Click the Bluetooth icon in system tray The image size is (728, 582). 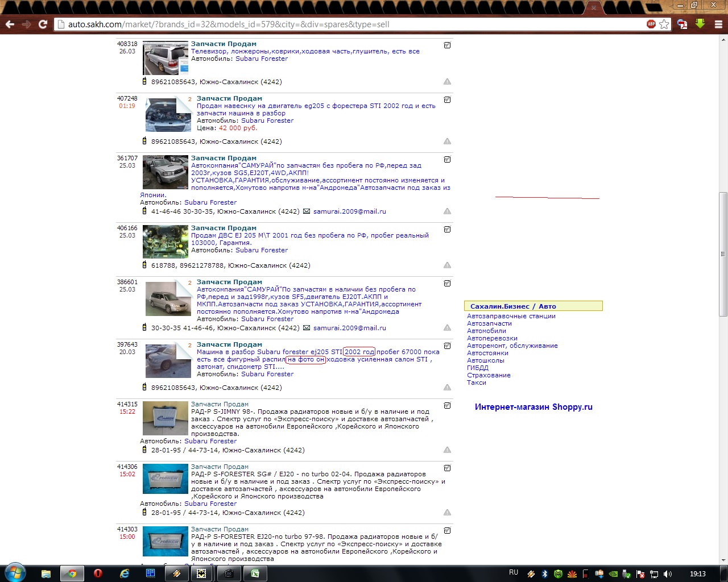coord(544,574)
